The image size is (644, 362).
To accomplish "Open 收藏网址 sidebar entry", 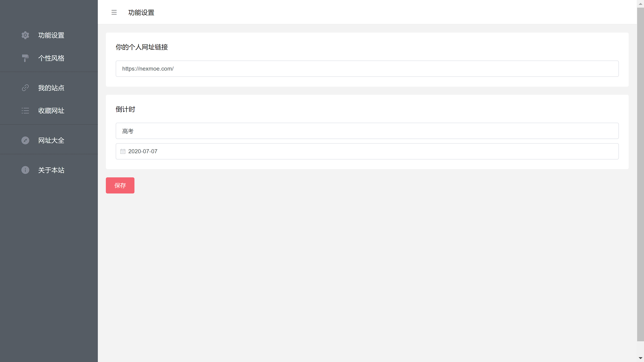I will pyautogui.click(x=51, y=110).
